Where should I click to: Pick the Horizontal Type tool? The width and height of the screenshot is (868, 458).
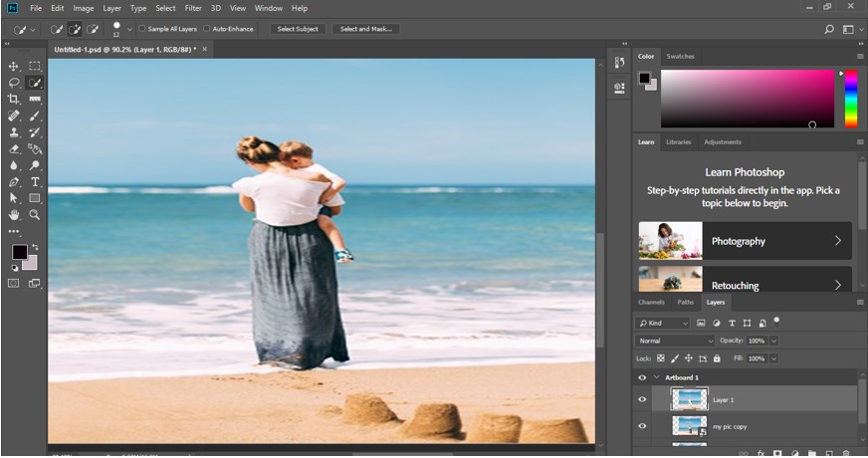click(35, 182)
